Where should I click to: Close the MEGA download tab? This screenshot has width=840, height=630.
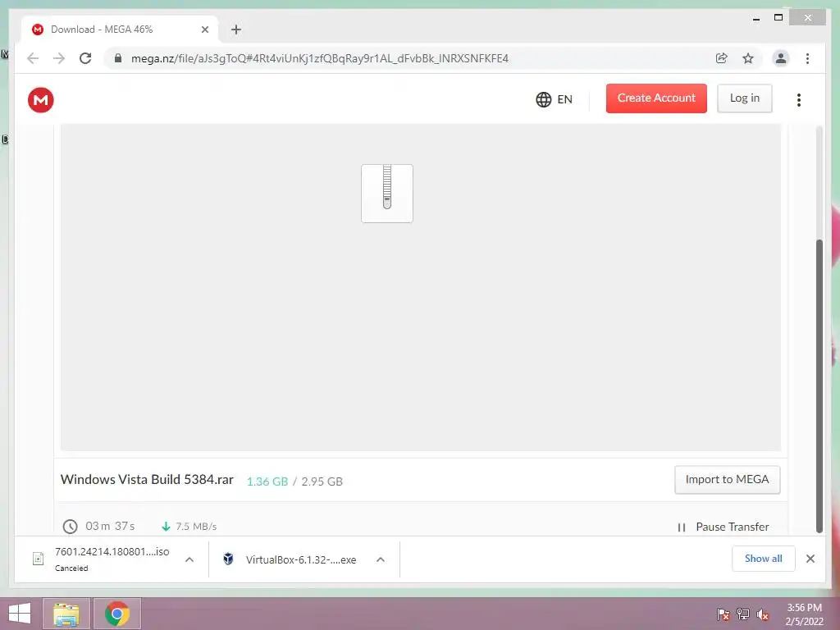click(204, 30)
